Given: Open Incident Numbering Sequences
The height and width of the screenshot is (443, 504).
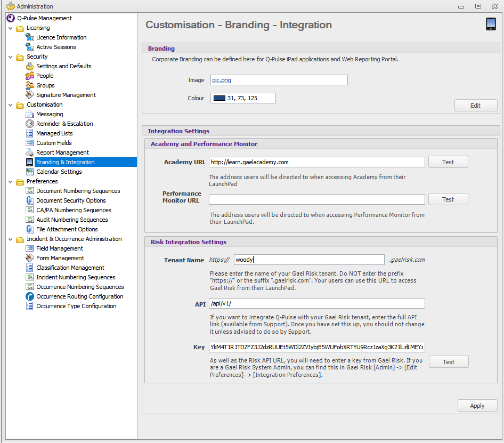Looking at the screenshot, I should tap(76, 277).
